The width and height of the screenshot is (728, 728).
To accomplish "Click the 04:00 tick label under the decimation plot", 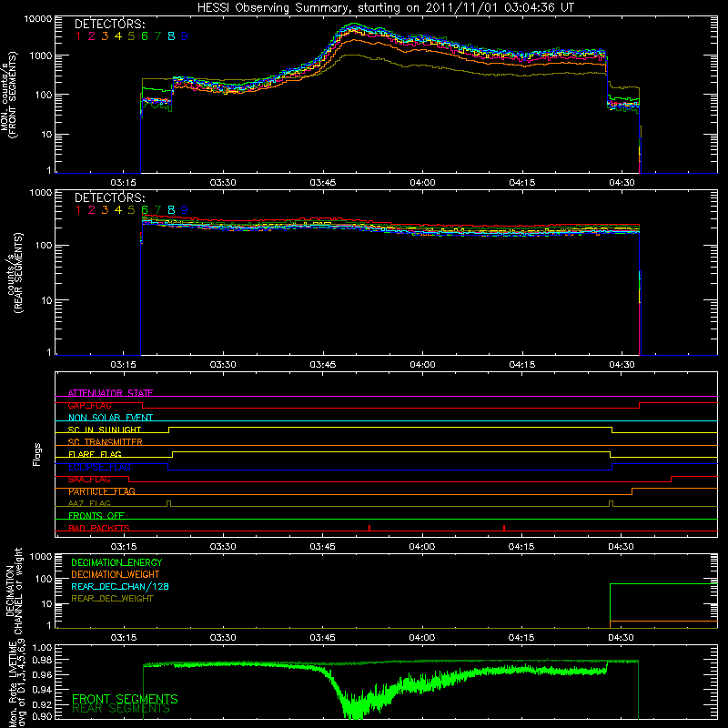I will (x=422, y=638).
